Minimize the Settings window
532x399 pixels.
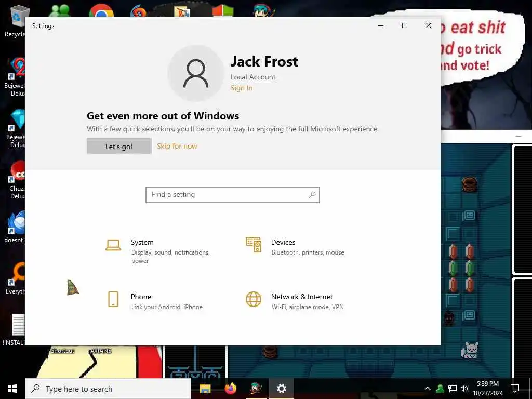click(x=381, y=25)
